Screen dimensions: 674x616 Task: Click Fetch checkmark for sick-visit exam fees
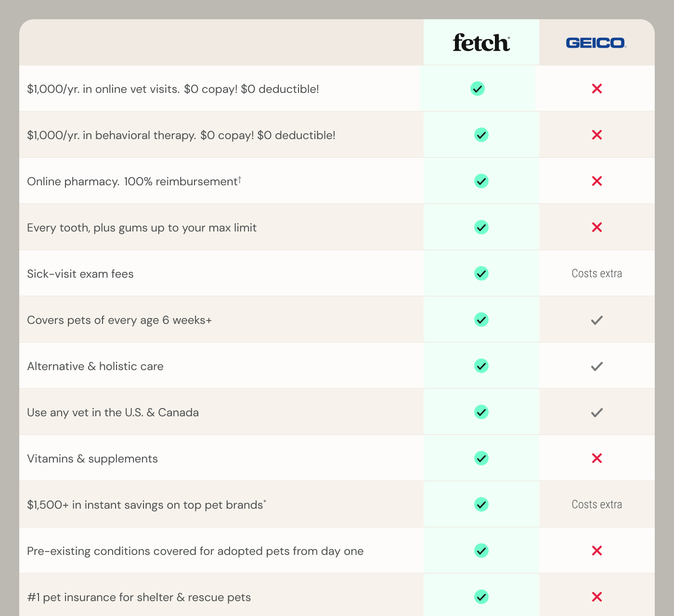[481, 273]
